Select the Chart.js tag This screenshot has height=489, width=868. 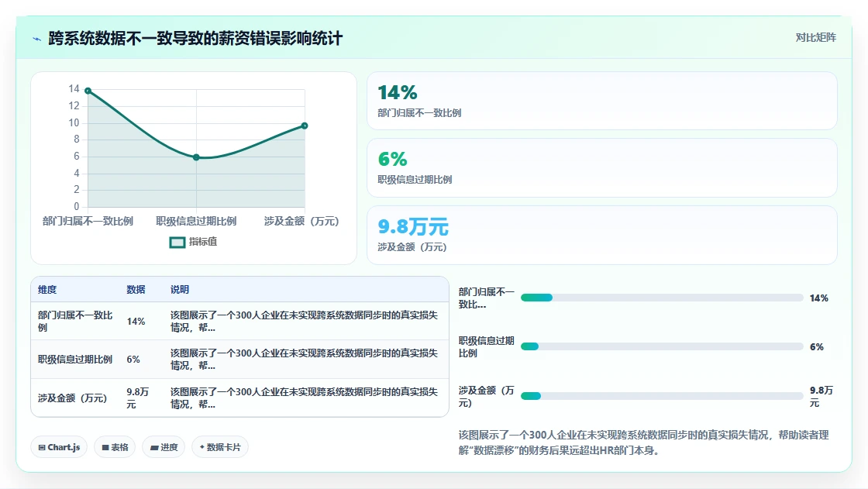[x=59, y=447]
